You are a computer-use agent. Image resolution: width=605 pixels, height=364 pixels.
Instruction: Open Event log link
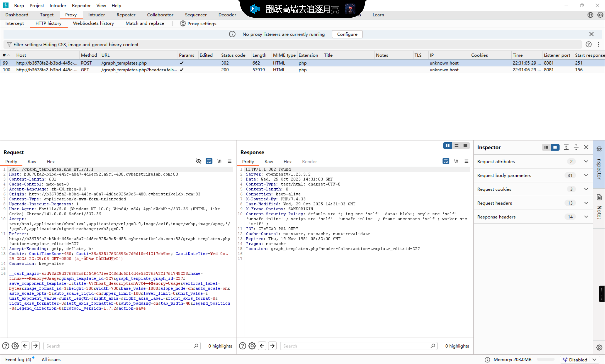coord(18,359)
